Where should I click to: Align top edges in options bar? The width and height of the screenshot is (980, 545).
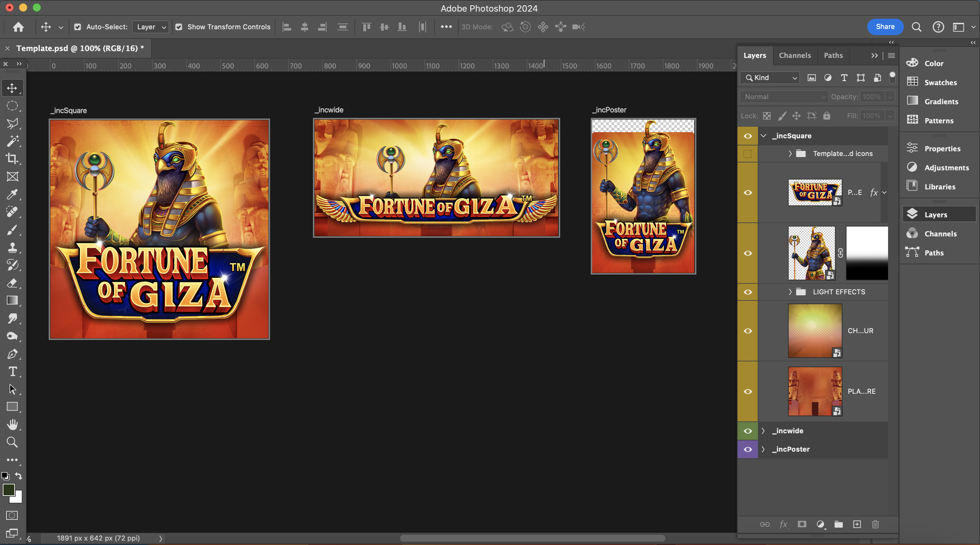point(366,27)
